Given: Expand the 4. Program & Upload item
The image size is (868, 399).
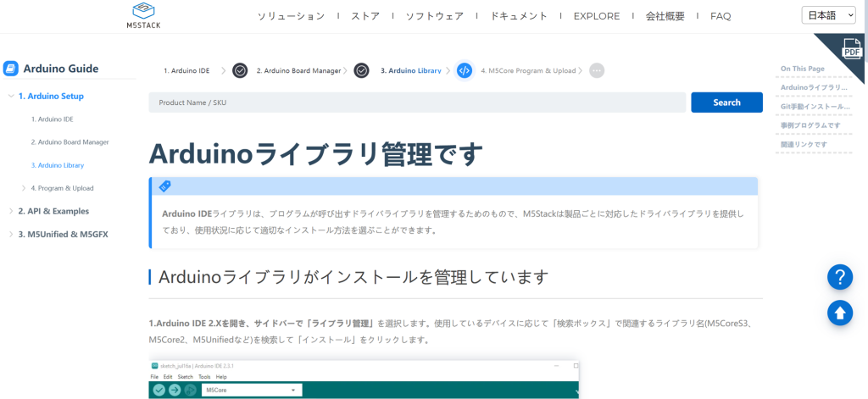Looking at the screenshot, I should pyautogui.click(x=24, y=188).
